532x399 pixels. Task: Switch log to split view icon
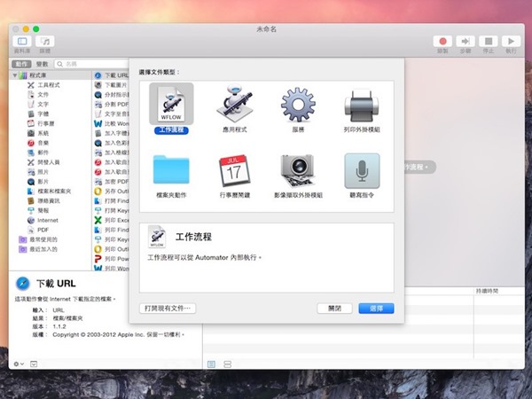[227, 364]
